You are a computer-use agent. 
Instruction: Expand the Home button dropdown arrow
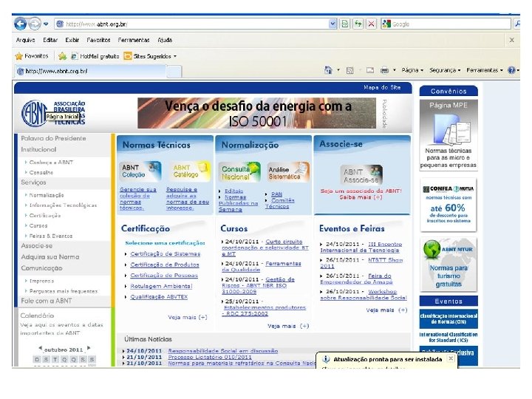click(338, 70)
